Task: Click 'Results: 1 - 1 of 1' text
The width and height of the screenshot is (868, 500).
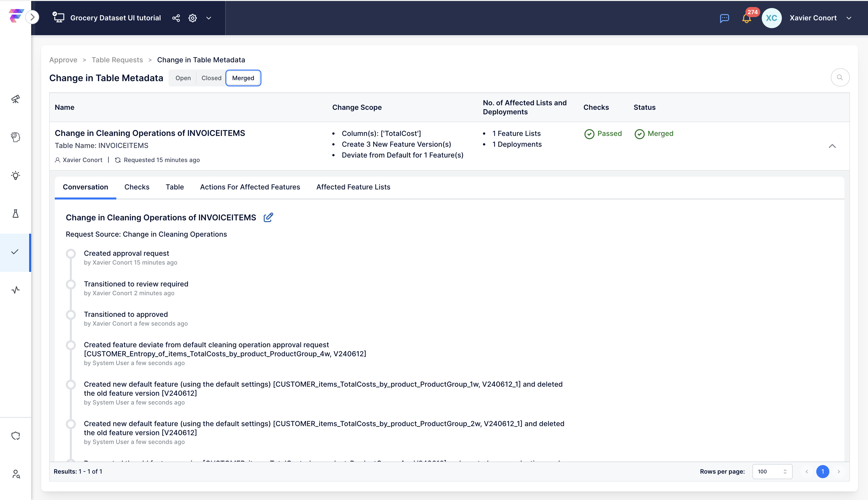Action: coord(78,472)
